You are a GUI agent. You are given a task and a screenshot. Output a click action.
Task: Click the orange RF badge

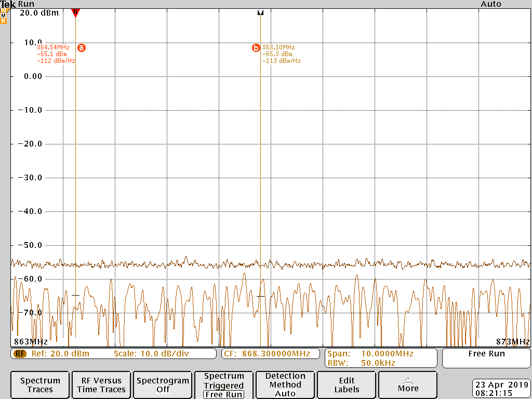click(20, 354)
